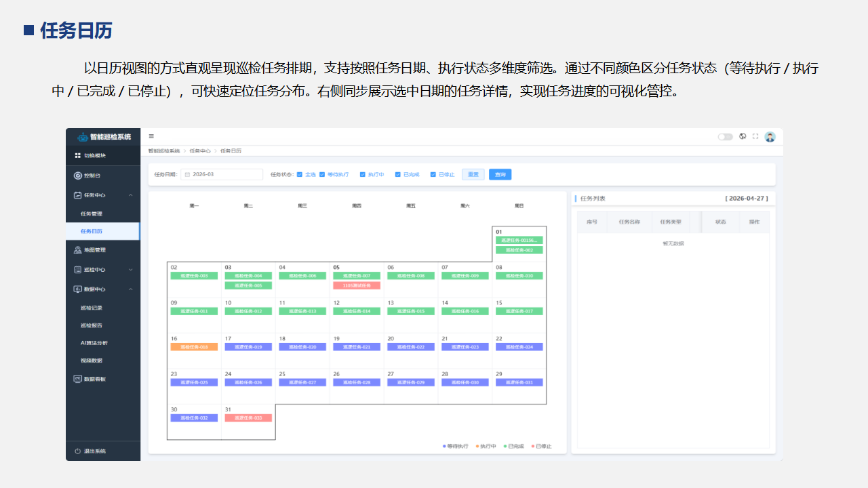Click 退出系统 label in sidebar
Screen dimensions: 868x488
[95, 451]
